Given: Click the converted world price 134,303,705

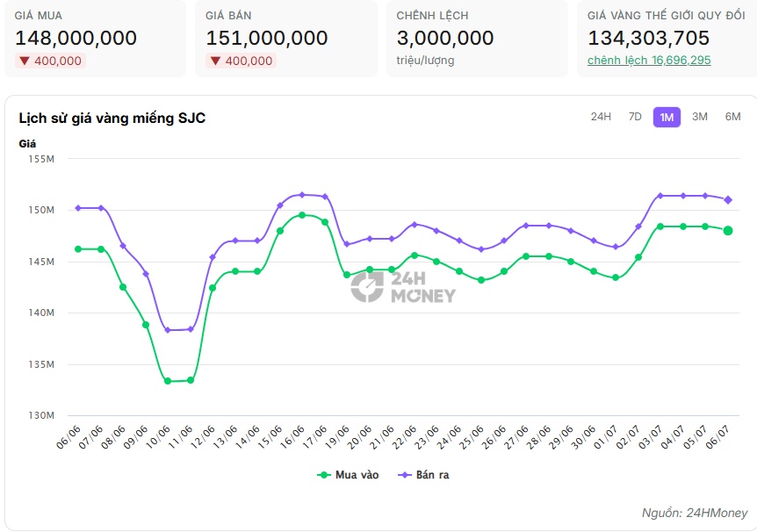Looking at the screenshot, I should 648,38.
